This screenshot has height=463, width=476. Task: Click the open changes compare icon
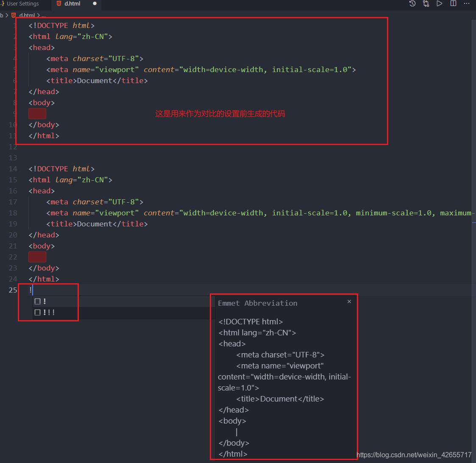click(x=426, y=4)
